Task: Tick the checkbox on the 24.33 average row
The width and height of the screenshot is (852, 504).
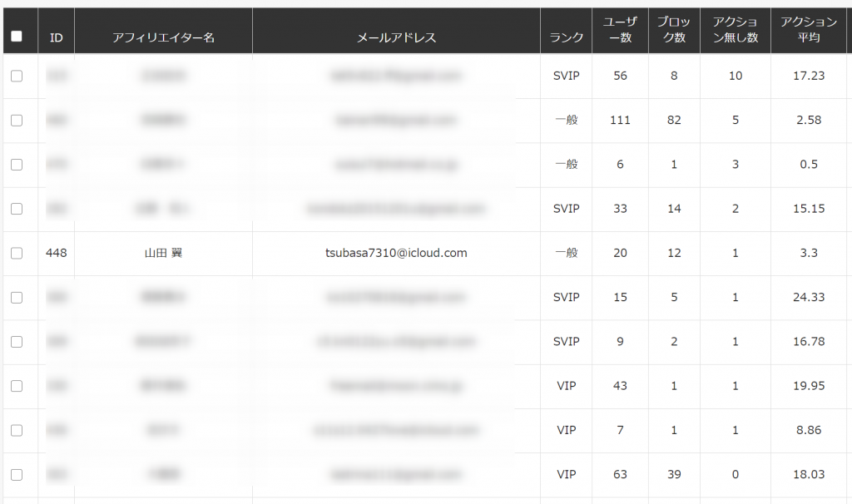Action: 17,298
